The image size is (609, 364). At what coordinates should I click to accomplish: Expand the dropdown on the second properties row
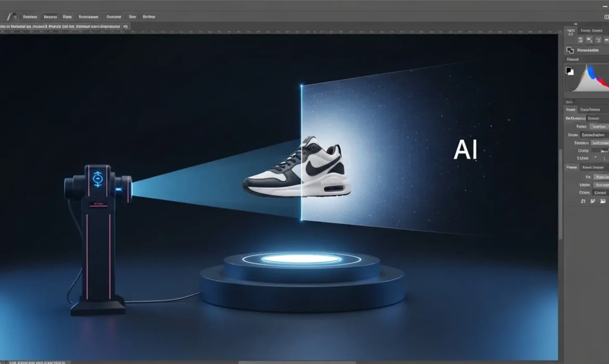point(593,119)
